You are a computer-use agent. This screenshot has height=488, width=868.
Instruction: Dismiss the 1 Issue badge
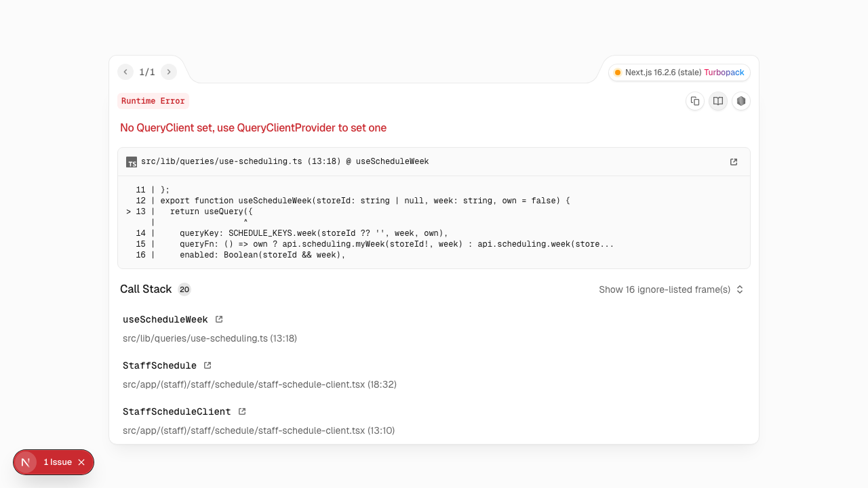pyautogui.click(x=81, y=462)
